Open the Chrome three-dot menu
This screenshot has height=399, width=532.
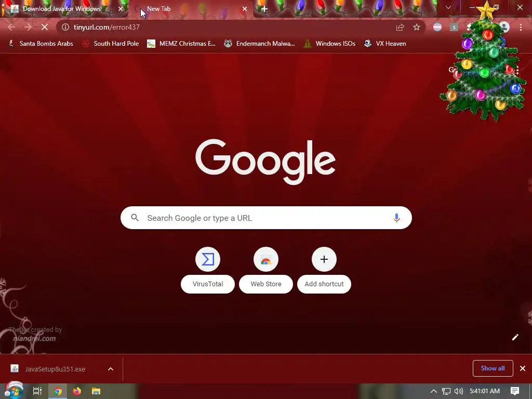pos(521,27)
